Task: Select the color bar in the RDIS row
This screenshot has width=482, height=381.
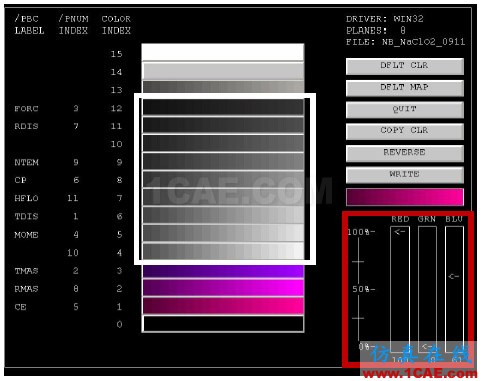Action: point(223,126)
